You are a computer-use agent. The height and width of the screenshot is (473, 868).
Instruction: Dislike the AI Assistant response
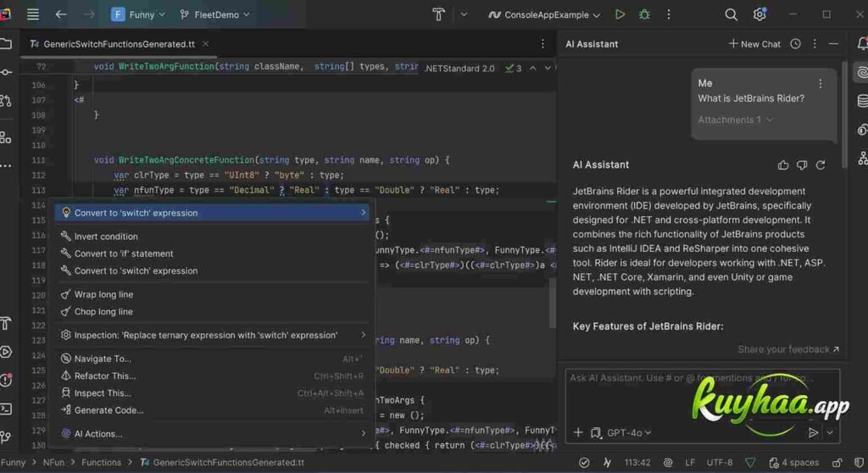coord(802,165)
